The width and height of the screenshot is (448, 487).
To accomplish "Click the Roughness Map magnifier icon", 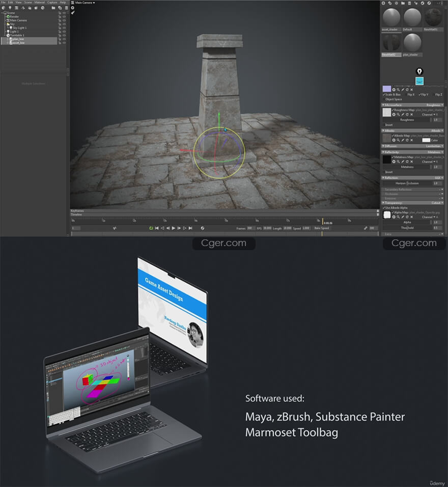I will coord(398,115).
